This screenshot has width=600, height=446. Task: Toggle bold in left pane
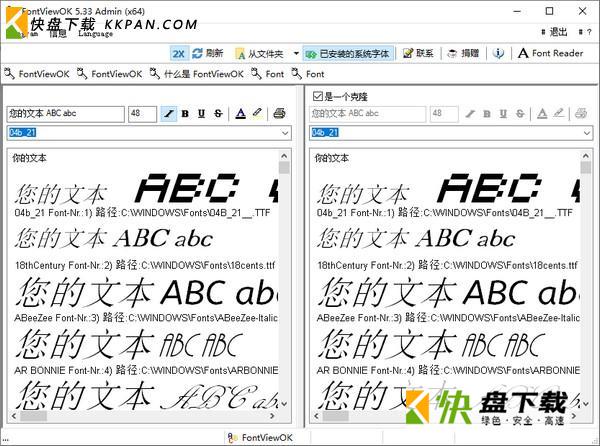[185, 114]
